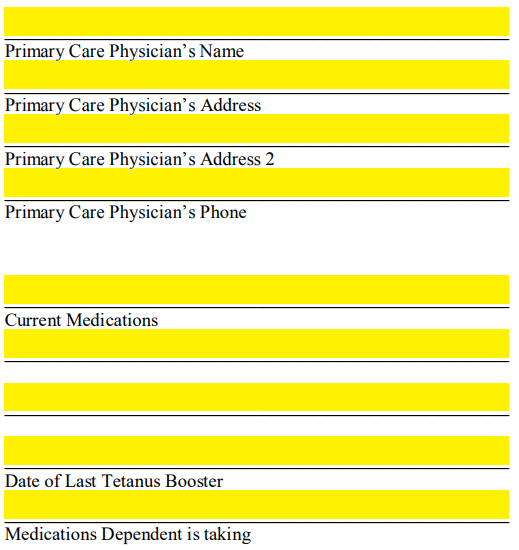
Task: Click the word Dependent in the bottom label
Action: (142, 535)
